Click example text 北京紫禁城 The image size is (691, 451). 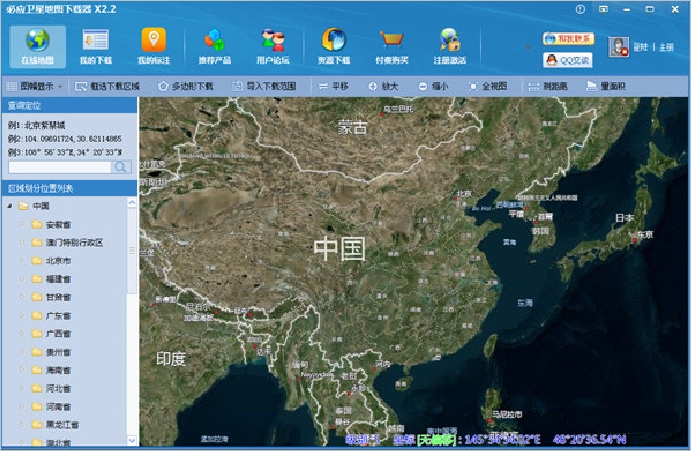click(x=45, y=125)
